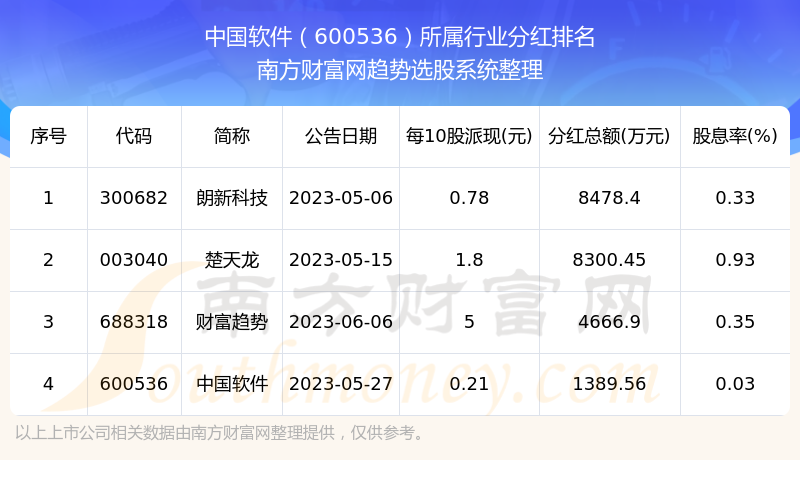The height and width of the screenshot is (482, 800).
Task: Click stock code 600536
Action: 134,383
